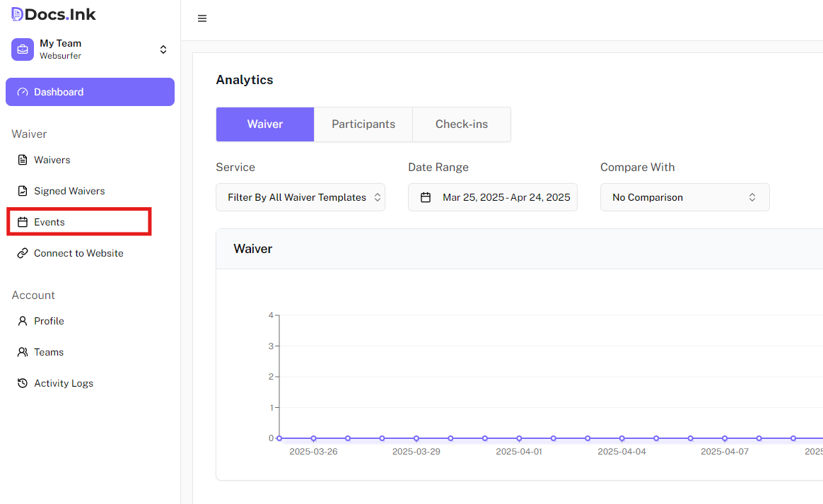823x504 pixels.
Task: Expand the My Team switcher
Action: point(163,49)
